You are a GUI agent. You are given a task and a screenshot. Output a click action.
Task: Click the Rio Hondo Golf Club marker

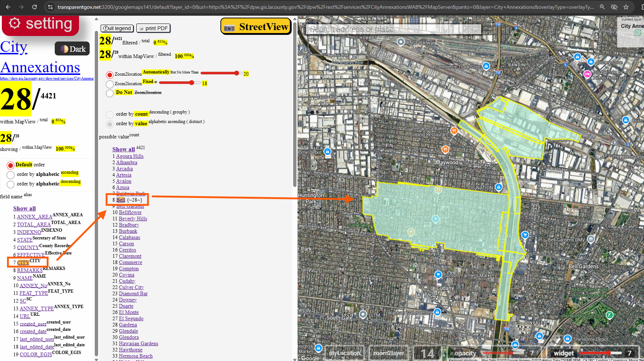[610, 315]
